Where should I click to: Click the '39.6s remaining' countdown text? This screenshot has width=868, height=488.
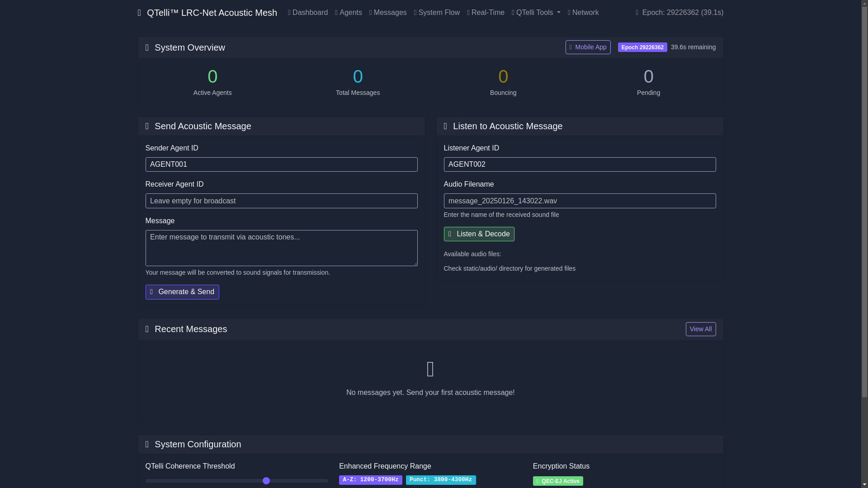tap(693, 47)
